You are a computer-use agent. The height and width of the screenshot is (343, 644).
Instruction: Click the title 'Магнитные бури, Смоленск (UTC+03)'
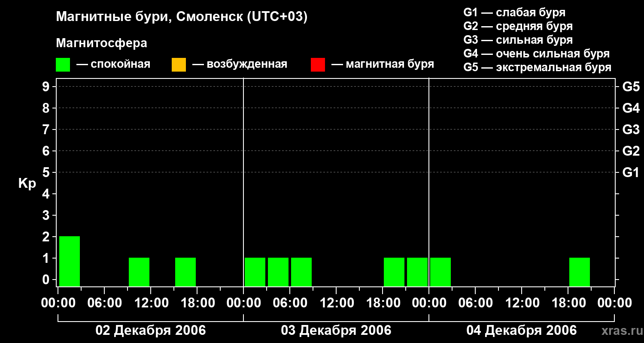[182, 17]
